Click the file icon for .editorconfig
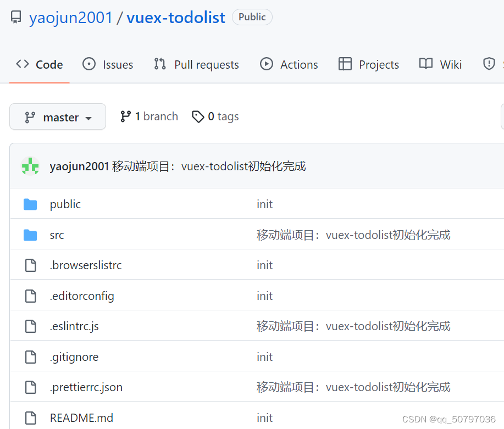This screenshot has height=429, width=504. click(x=31, y=296)
